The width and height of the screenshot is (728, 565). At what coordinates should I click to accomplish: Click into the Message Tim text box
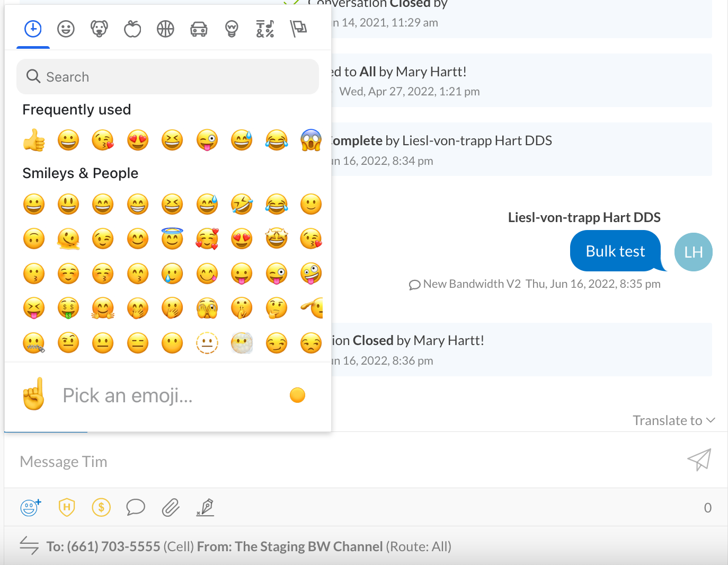[x=350, y=461]
